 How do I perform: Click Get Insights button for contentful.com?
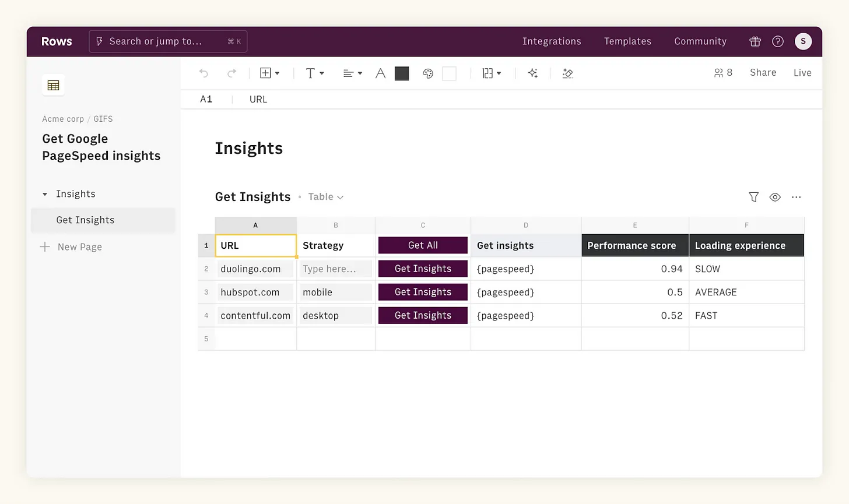click(x=423, y=315)
